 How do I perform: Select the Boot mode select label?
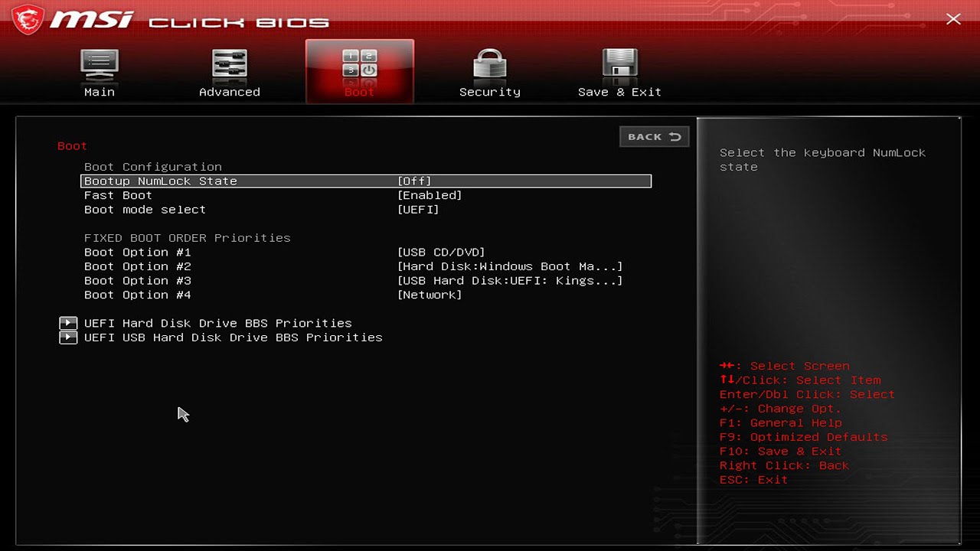coord(145,210)
